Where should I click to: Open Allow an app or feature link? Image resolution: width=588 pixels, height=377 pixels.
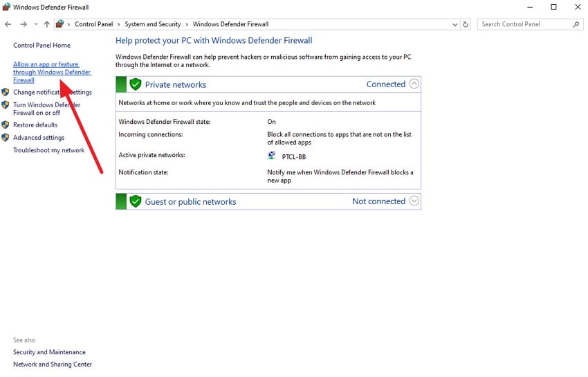click(x=52, y=72)
